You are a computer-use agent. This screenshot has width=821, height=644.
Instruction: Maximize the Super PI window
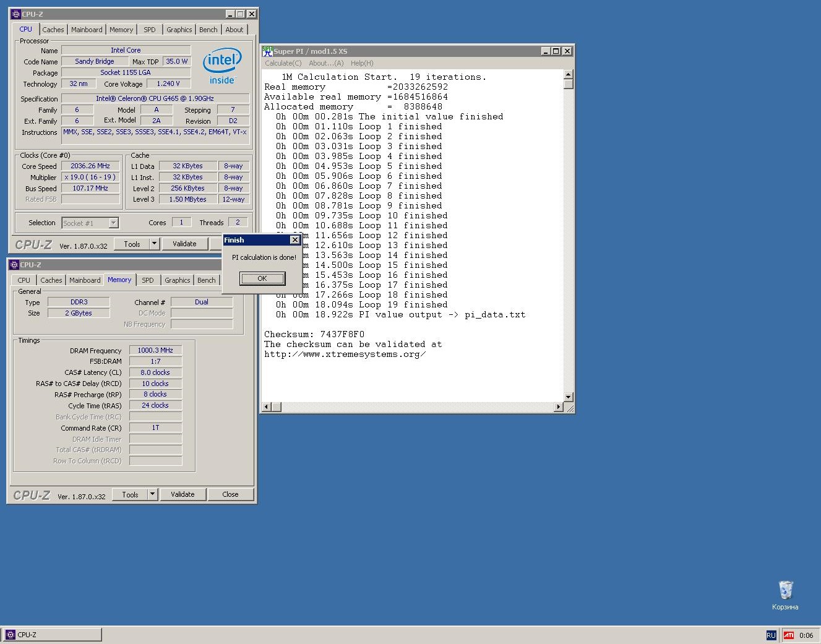(x=556, y=51)
